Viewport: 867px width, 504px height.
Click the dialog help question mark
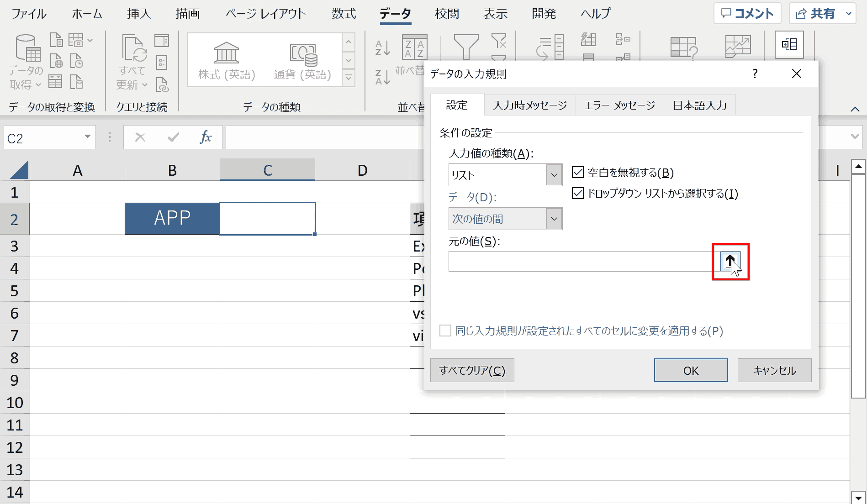[755, 73]
